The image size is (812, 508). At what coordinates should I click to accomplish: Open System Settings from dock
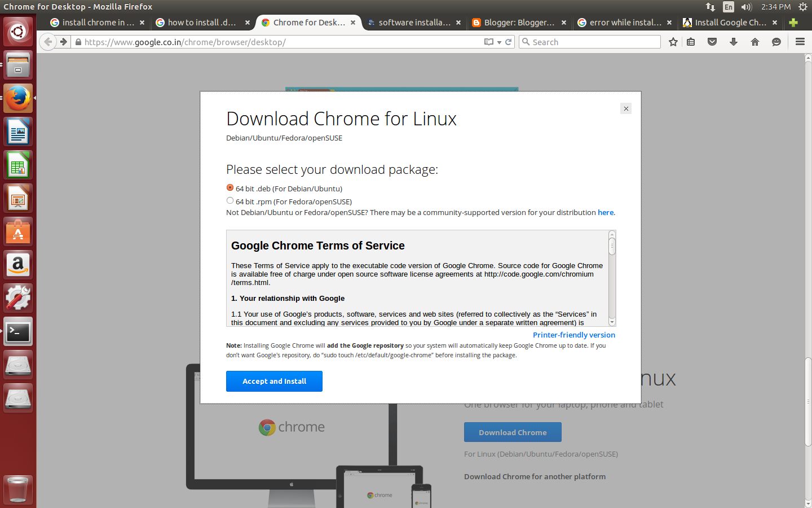coord(18,298)
